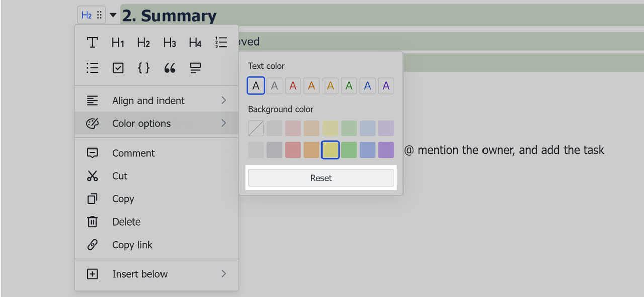The image size is (644, 297).
Task: Click the H2 block drag handle
Action: pos(99,15)
